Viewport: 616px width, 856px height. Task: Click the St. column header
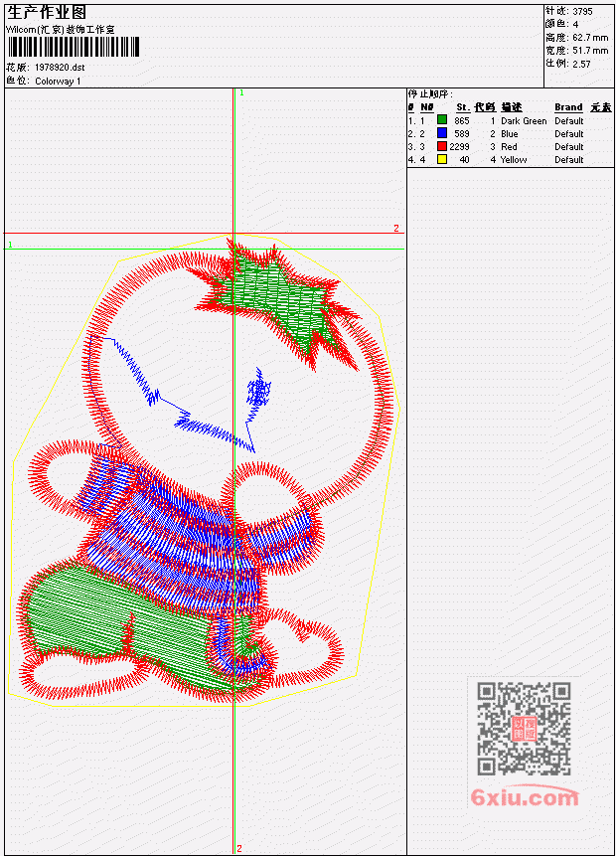tap(463, 107)
